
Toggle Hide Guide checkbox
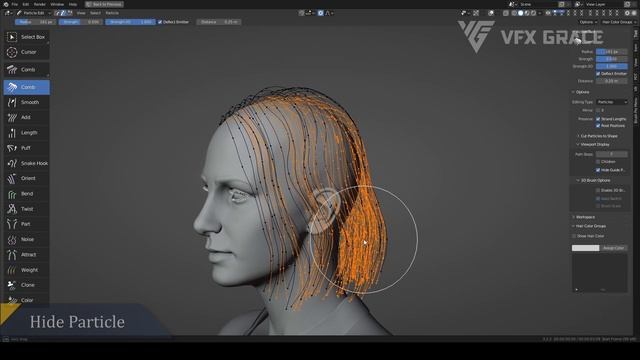[598, 170]
